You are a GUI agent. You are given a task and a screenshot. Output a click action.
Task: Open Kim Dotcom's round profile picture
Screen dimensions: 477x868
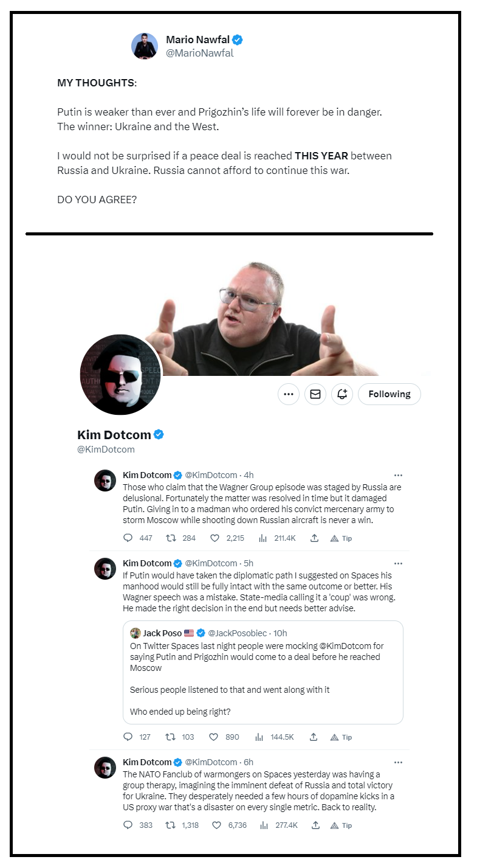tap(121, 375)
